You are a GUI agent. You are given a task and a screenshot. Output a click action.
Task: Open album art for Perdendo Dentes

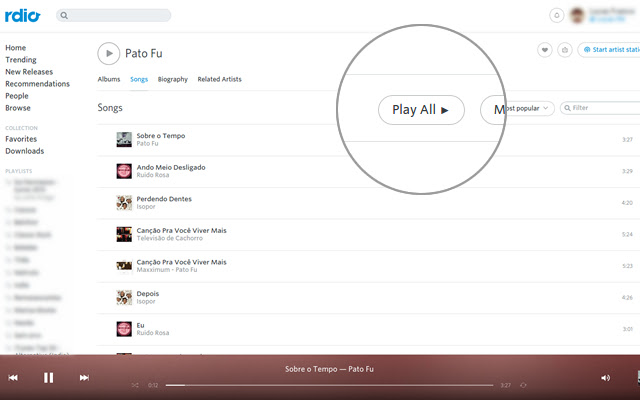click(x=124, y=203)
